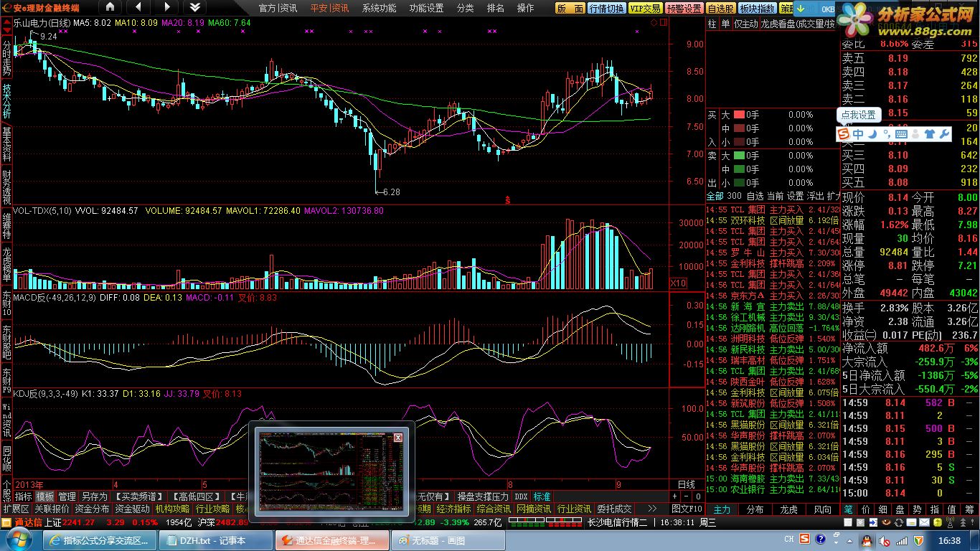This screenshot has width=980, height=551.
Task: Select the 笔 tab in tick panel
Action: coord(848,509)
